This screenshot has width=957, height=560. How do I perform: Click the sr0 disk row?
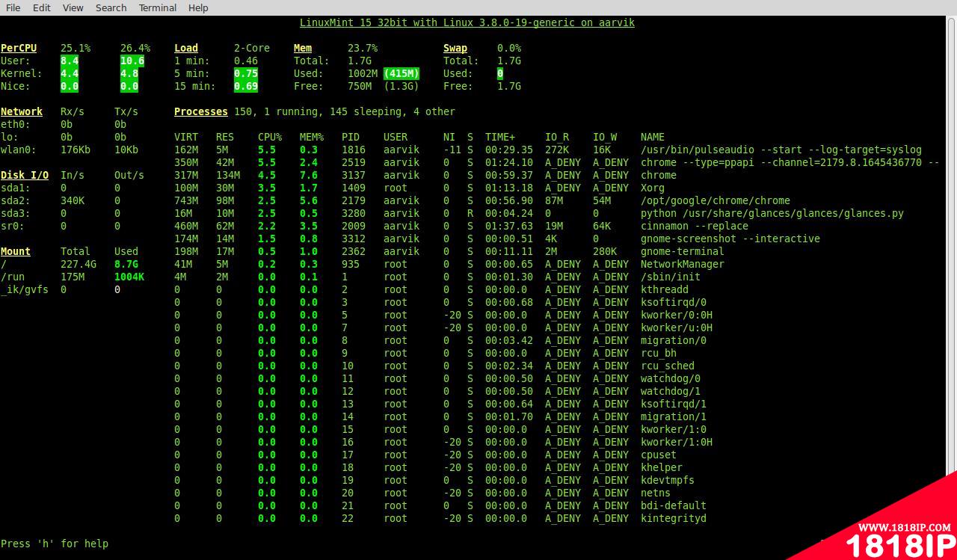(61, 226)
